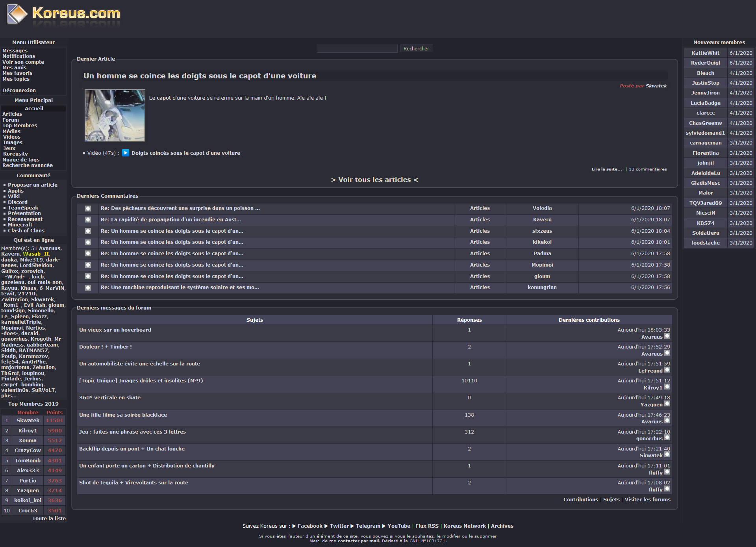Image resolution: width=756 pixels, height=547 pixels.
Task: Open last post icon next to gonorrhus
Action: (x=667, y=438)
